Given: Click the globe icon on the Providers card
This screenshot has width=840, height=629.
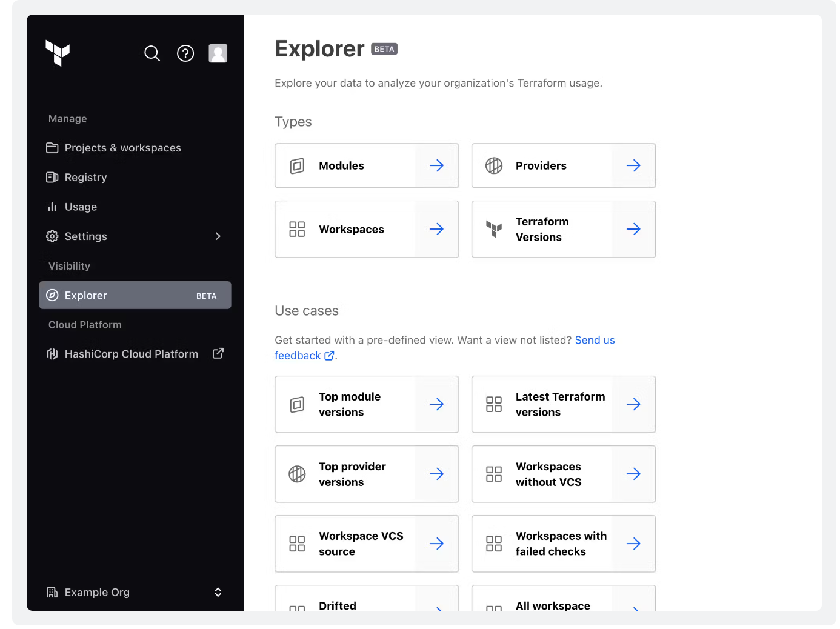Looking at the screenshot, I should (494, 165).
